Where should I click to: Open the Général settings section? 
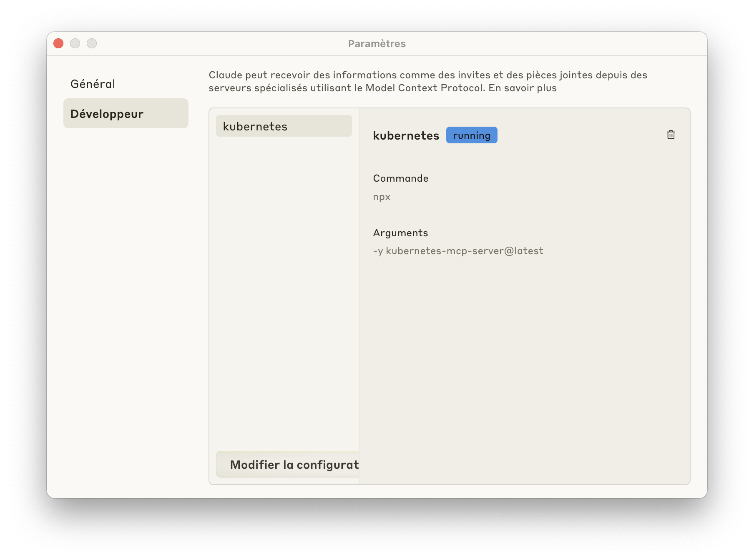(x=93, y=84)
